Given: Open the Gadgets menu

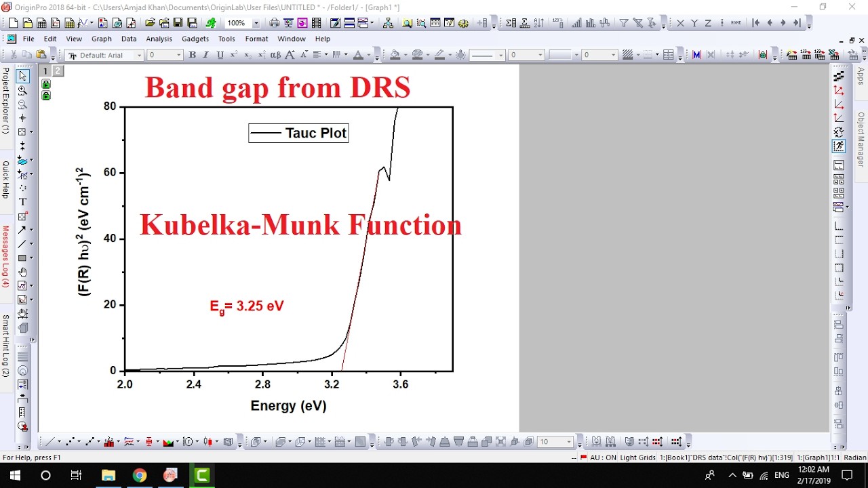Looking at the screenshot, I should (x=195, y=39).
